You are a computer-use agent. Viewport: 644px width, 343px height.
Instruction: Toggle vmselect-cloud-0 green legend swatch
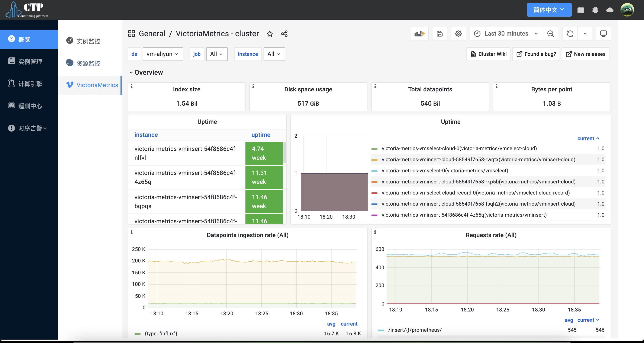pyautogui.click(x=374, y=149)
